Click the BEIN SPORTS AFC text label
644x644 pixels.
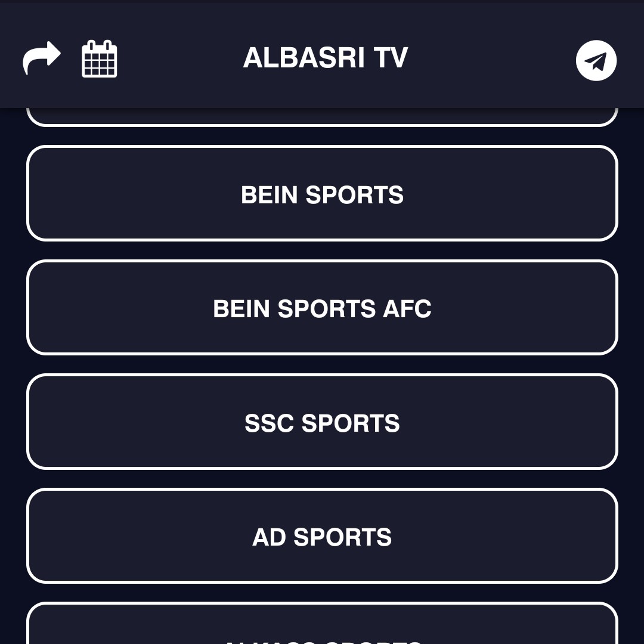[x=322, y=308]
